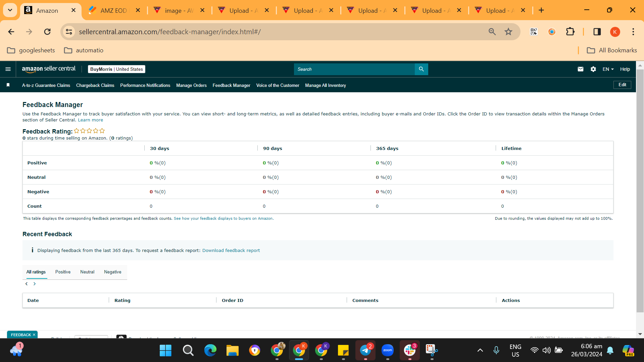Screen dimensions: 644x362
Task: Open 'See how your feedback displays to buyers' link
Action: click(223, 218)
